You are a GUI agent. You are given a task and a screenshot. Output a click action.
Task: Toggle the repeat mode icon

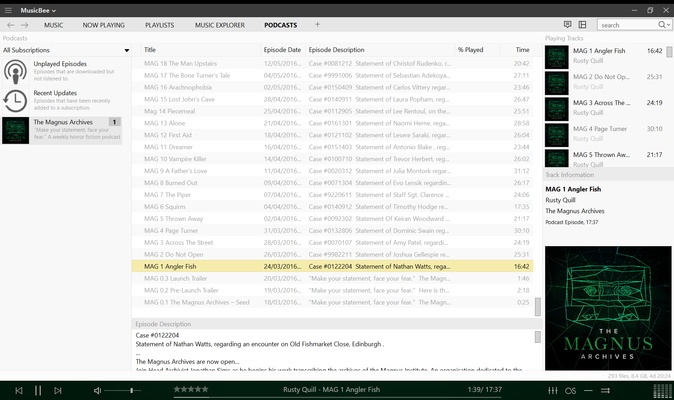coord(588,391)
